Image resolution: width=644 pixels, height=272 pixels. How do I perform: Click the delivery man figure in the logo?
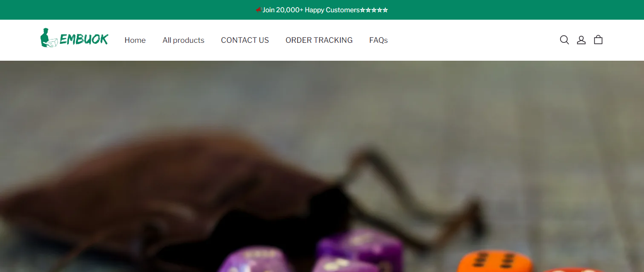pyautogui.click(x=49, y=38)
